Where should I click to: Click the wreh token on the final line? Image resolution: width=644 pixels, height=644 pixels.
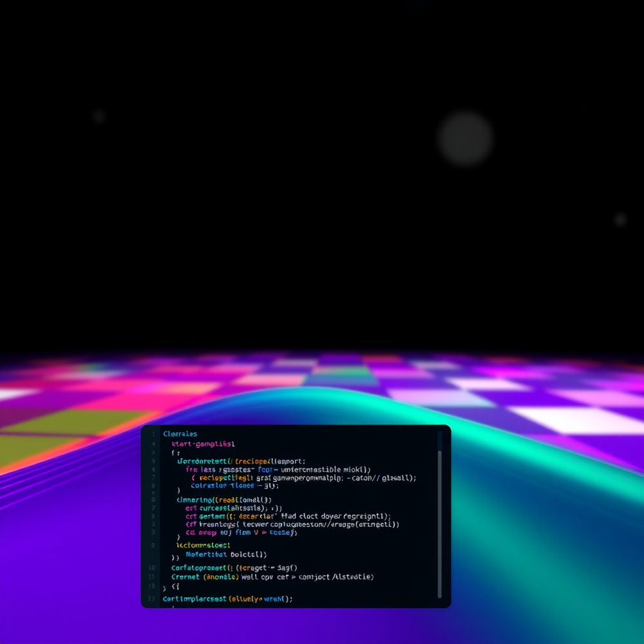[276, 599]
